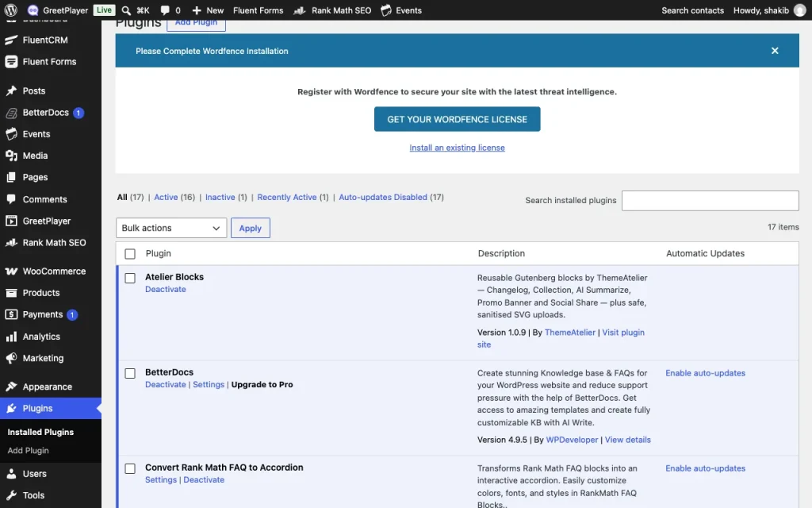Click the Comments sidebar icon

click(11, 199)
